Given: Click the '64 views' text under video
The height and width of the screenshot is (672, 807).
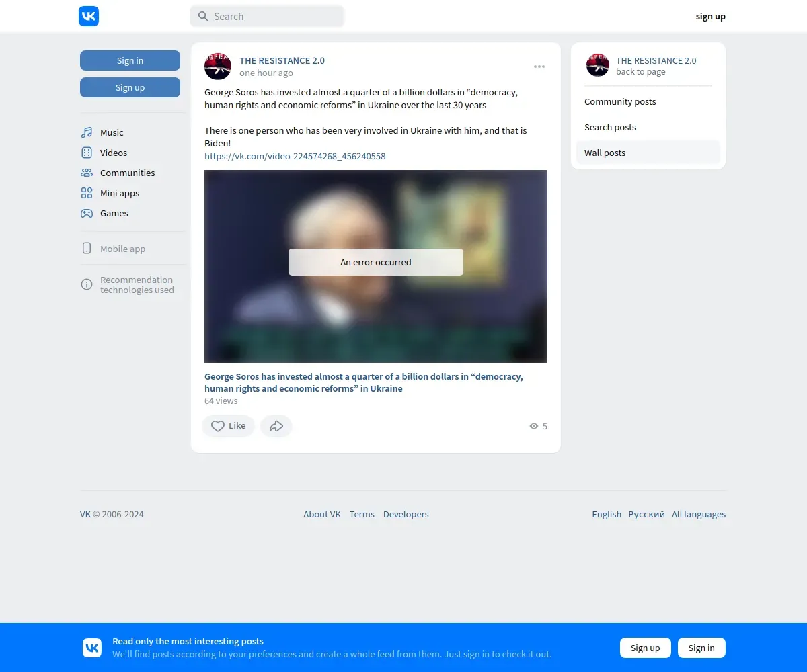Looking at the screenshot, I should (221, 401).
